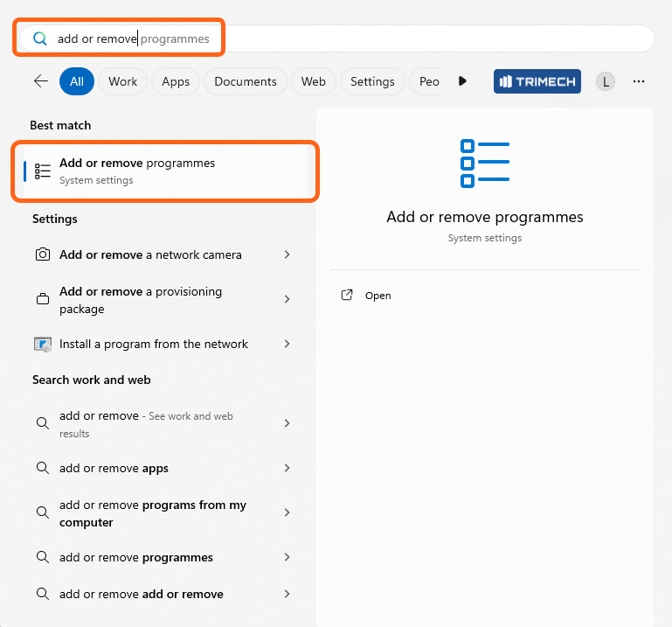Expand the add or remove apps suggestion chevron

[x=287, y=469]
